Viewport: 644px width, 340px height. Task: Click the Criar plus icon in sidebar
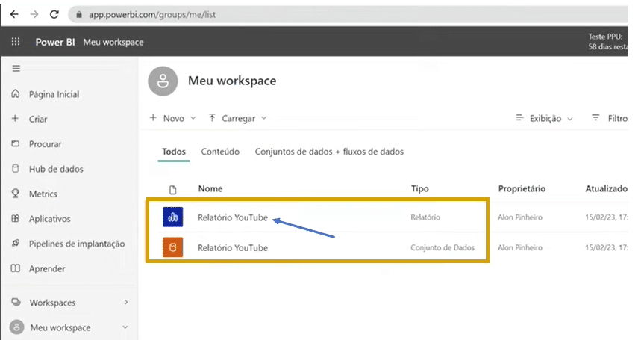15,118
